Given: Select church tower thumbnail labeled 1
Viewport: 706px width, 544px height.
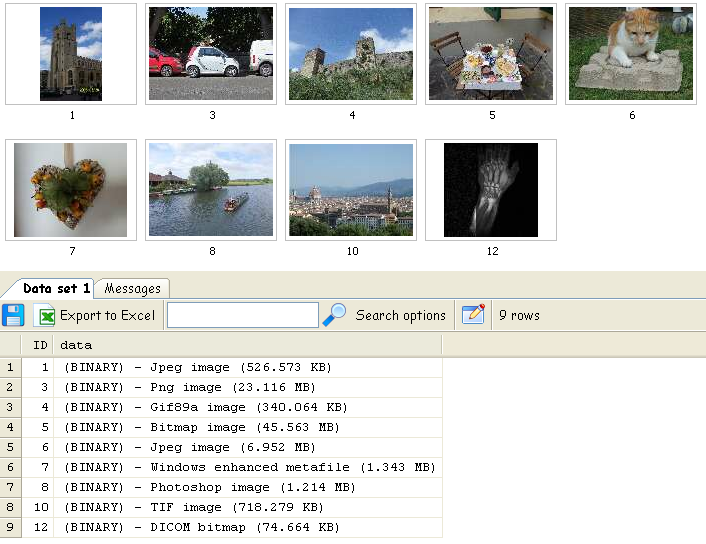Looking at the screenshot, I should pos(71,54).
